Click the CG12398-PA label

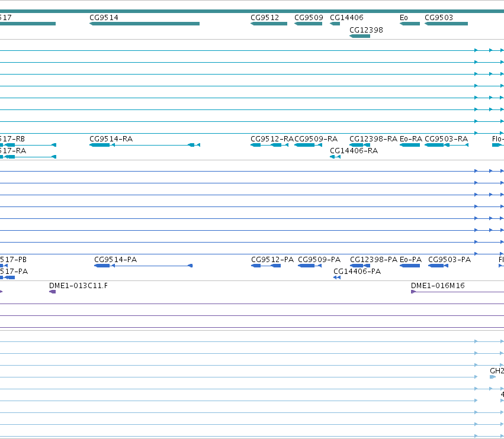(374, 260)
